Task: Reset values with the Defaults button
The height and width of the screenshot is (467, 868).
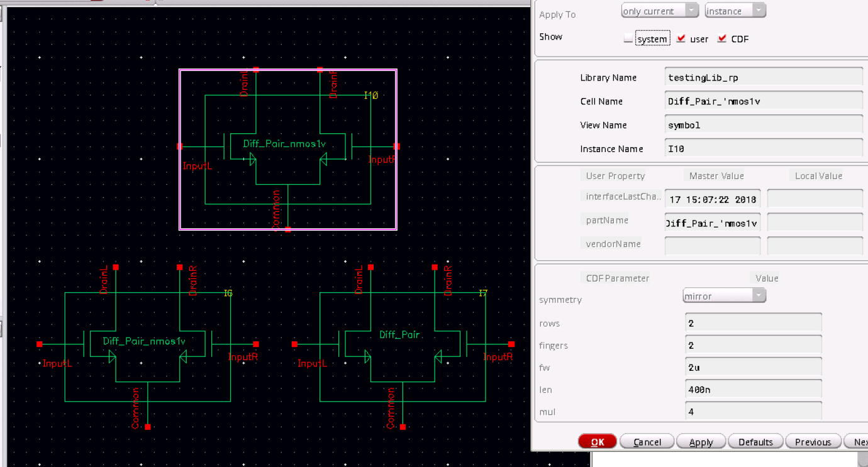Action: [755, 442]
